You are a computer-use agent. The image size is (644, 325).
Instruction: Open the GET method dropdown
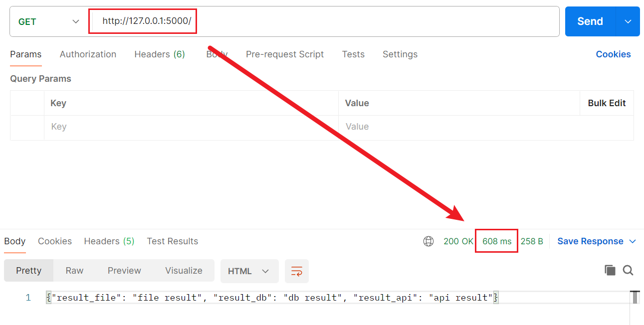49,21
